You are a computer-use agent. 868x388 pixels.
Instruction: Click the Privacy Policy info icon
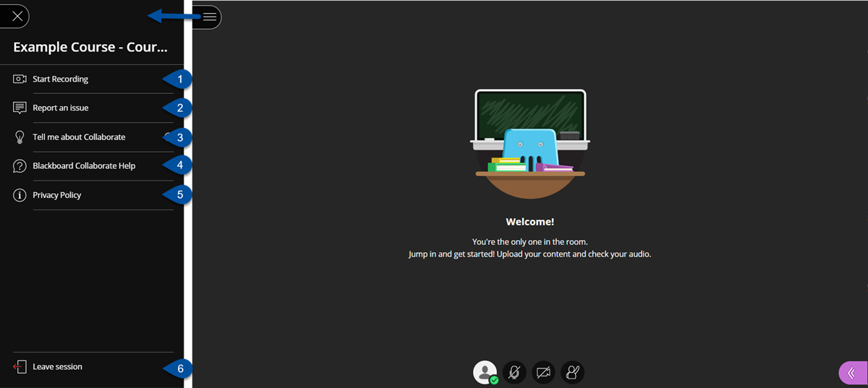[20, 195]
